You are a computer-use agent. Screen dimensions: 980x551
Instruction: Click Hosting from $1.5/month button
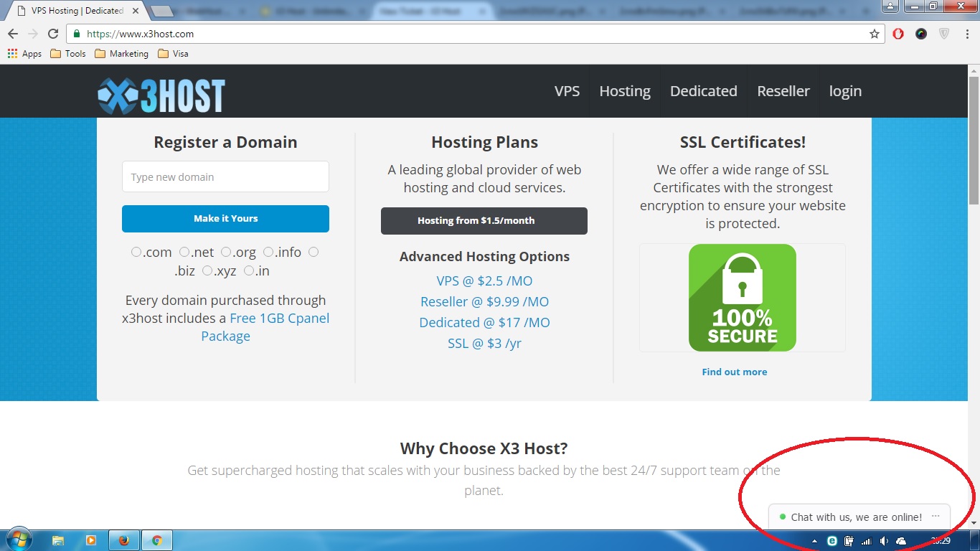tap(484, 221)
